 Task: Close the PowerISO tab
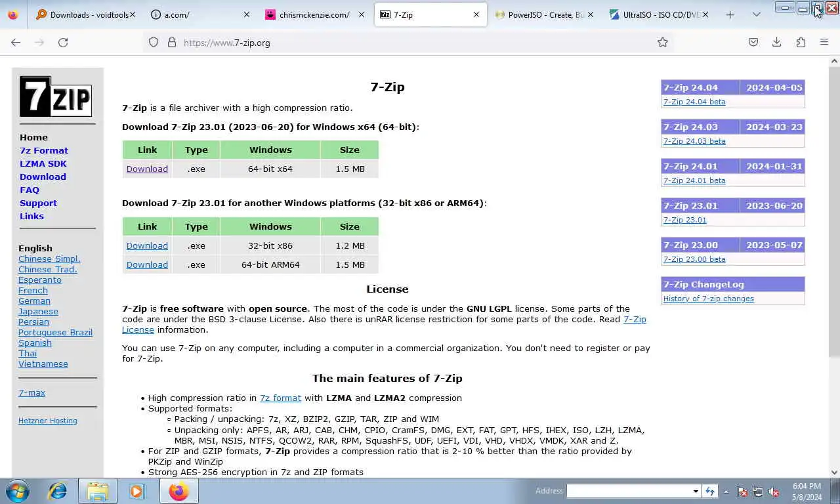pos(591,14)
